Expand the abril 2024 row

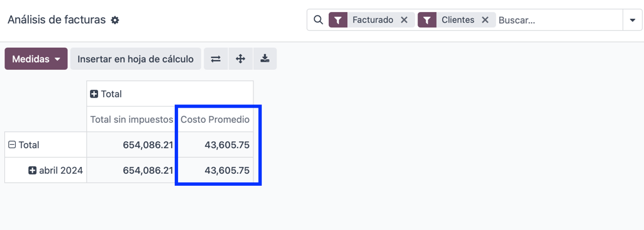[55, 170]
